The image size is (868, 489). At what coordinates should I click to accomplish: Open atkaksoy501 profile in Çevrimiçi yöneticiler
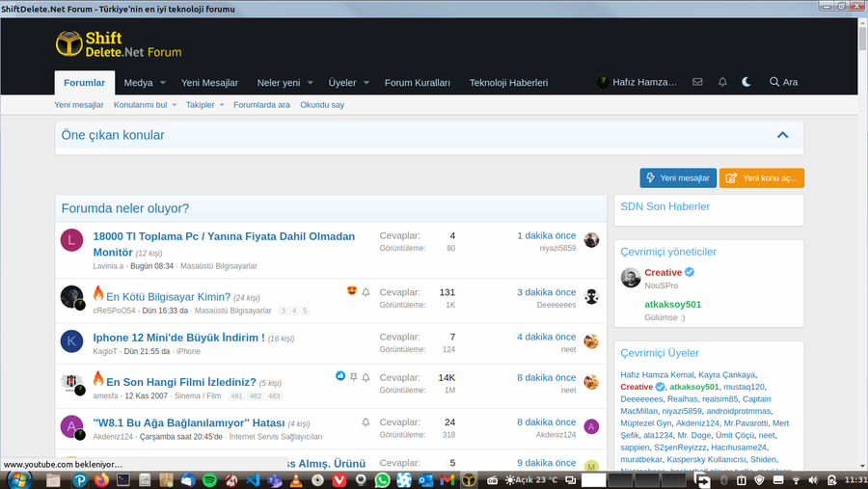[x=672, y=304]
